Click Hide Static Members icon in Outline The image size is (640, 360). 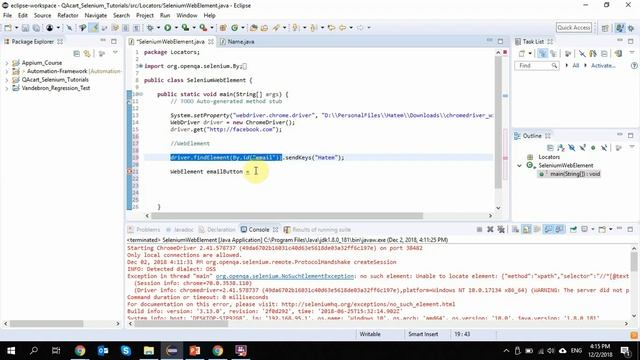582,148
